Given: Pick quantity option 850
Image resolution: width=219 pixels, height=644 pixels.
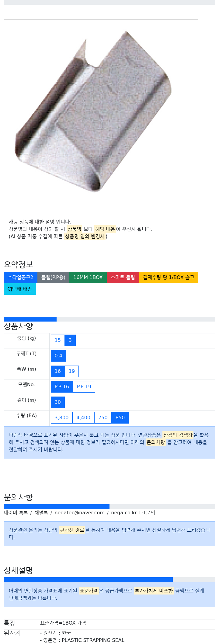Looking at the screenshot, I should click(x=120, y=418).
